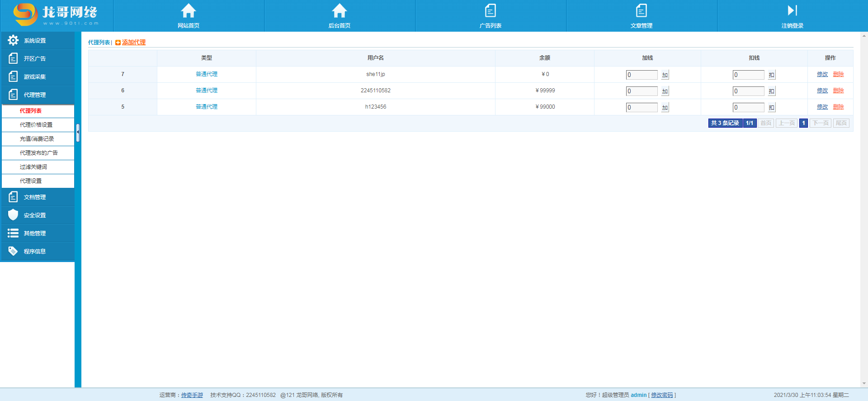Image resolution: width=868 pixels, height=401 pixels.
Task: Click 修改 for user h123456
Action: (822, 107)
